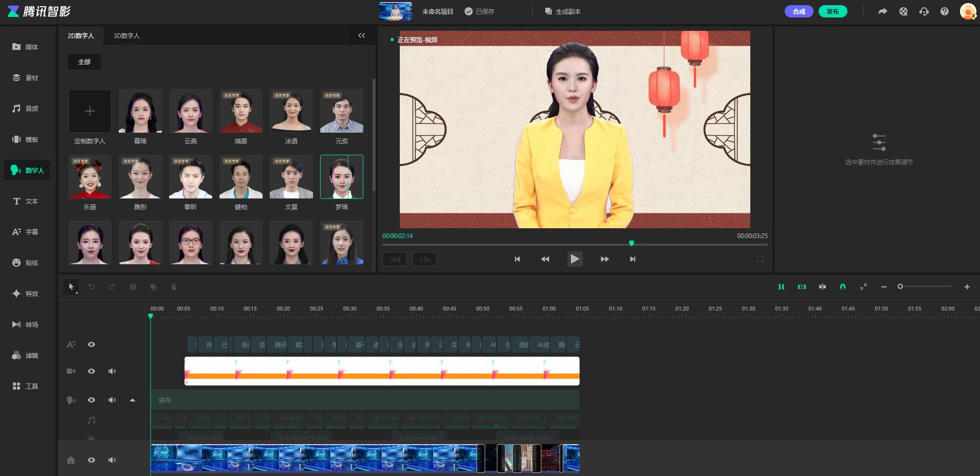This screenshot has height=476, width=980.
Task: Hide the bottom background track with eye icon
Action: (x=91, y=460)
